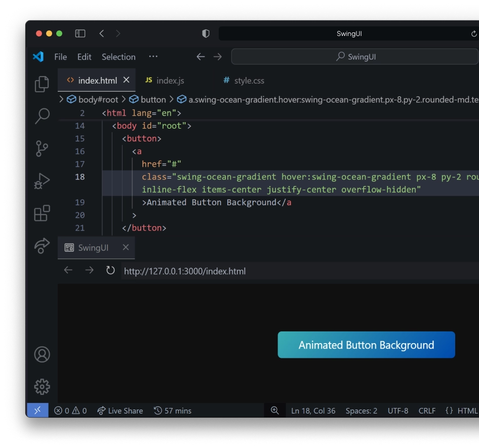
Task: Open the File menu
Action: coord(60,57)
